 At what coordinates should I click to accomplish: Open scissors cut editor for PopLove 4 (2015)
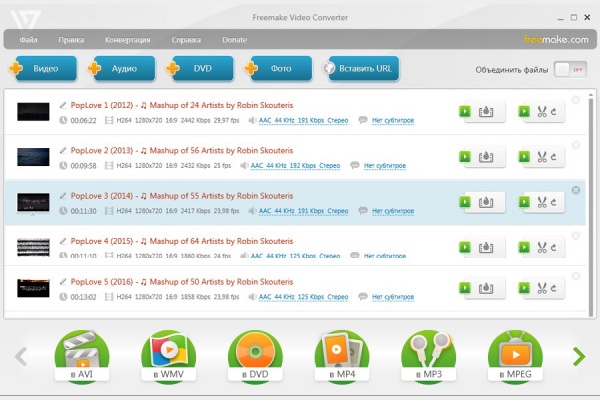click(x=542, y=247)
